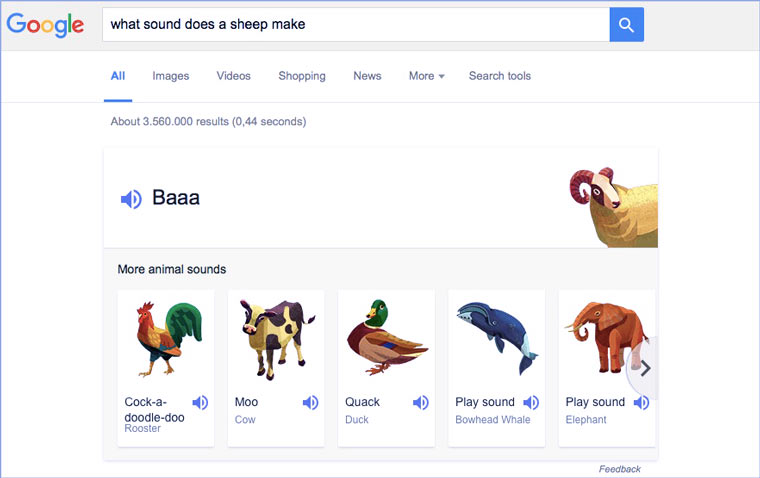Screen dimensions: 760x478
Task: Switch to the Videos tab
Action: [233, 76]
